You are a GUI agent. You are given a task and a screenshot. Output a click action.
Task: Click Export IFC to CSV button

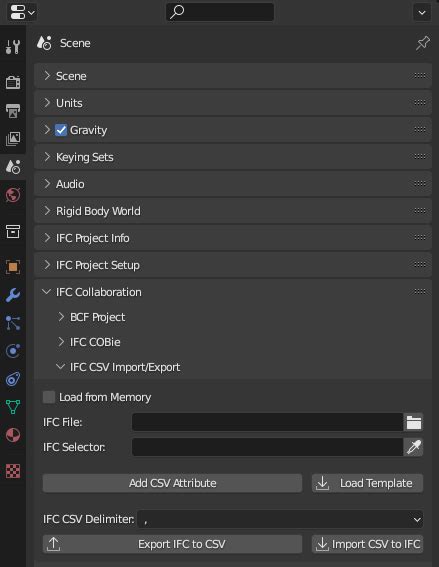pyautogui.click(x=172, y=544)
